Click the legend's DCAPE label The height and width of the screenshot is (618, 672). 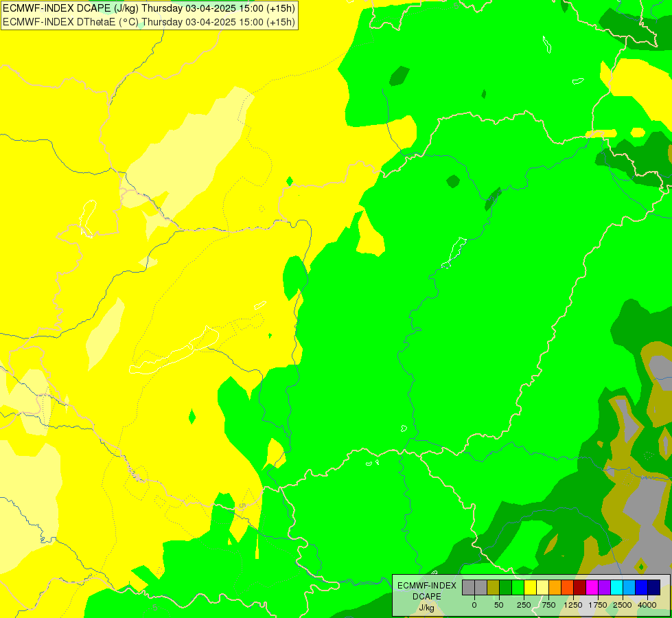427,597
